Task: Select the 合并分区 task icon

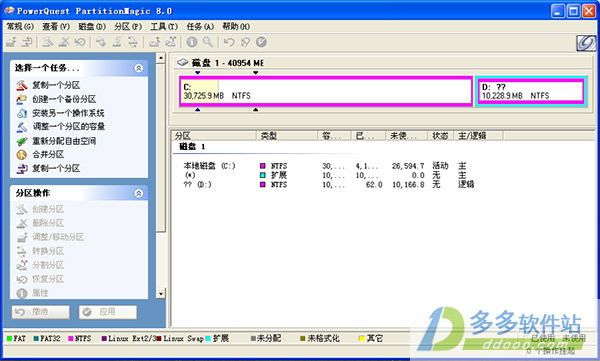Action: pos(22,155)
